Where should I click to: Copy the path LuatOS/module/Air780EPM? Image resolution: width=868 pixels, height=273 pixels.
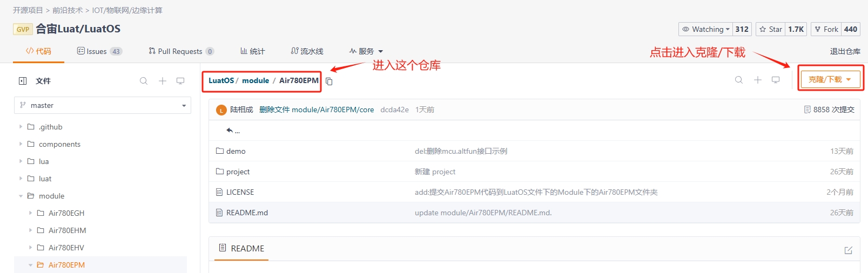click(329, 81)
